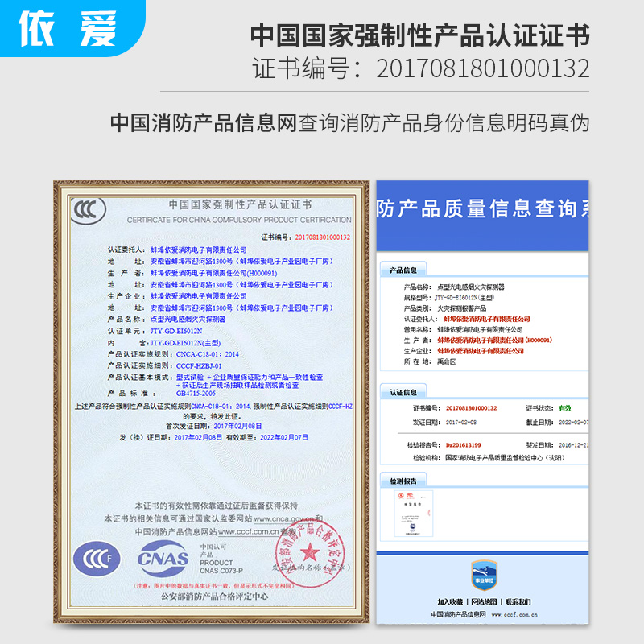Click 曾用名称 company name row

tap(480, 329)
